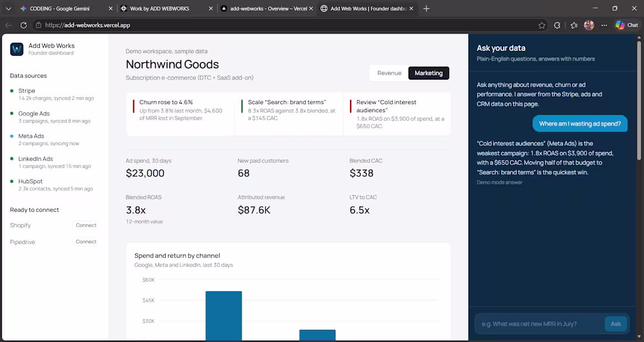Click the browser address bar URL
This screenshot has height=342, width=644.
[x=87, y=25]
